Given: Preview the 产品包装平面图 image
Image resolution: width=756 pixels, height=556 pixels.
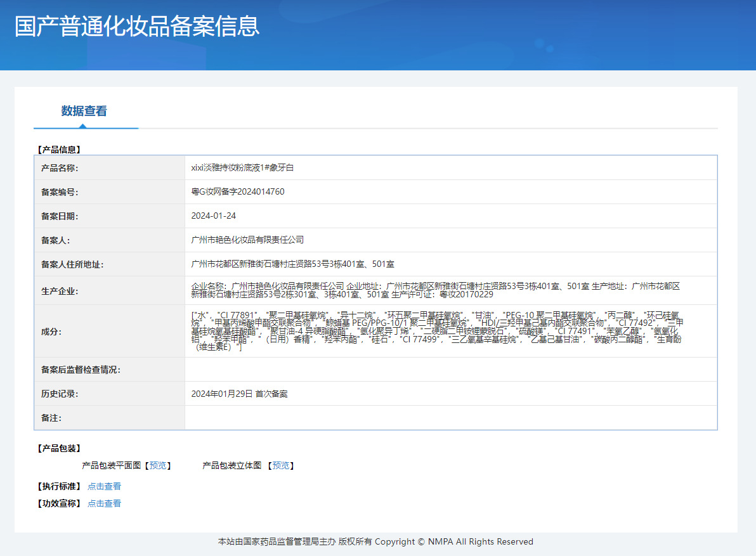Looking at the screenshot, I should 158,465.
